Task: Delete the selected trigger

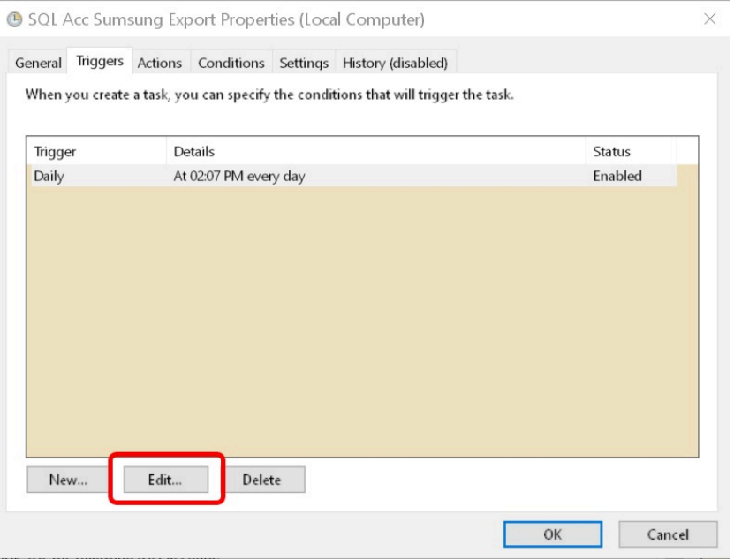Action: coord(261,480)
